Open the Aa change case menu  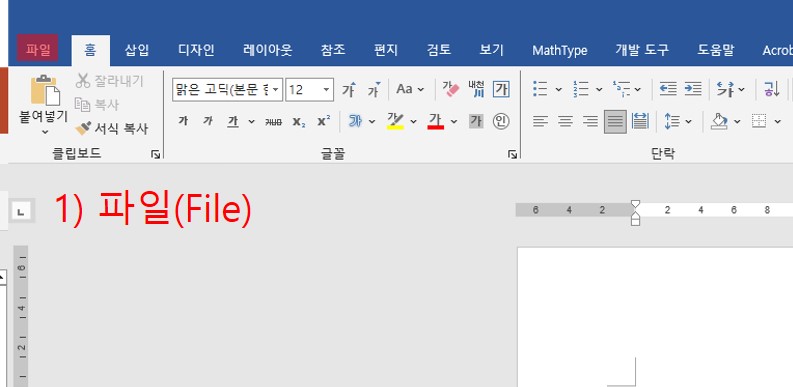410,90
